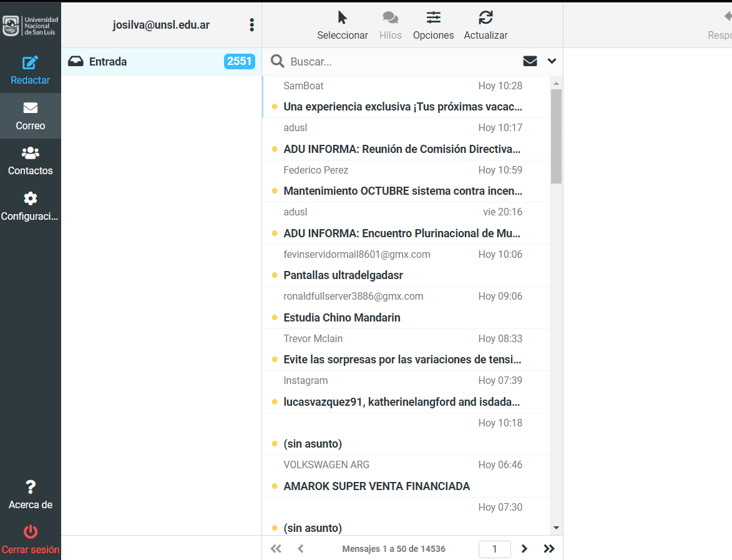Open AMAROK SUPER VENTA FINANCIADA email

[406, 476]
